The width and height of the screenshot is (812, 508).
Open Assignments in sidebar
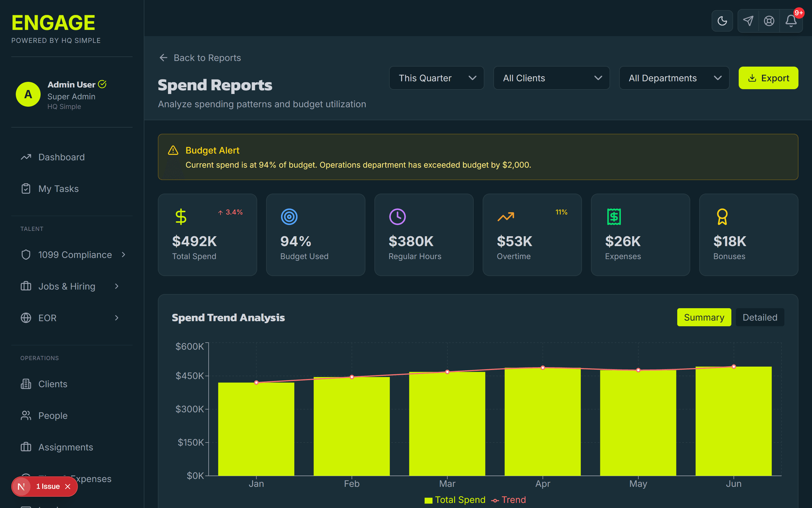point(72,447)
